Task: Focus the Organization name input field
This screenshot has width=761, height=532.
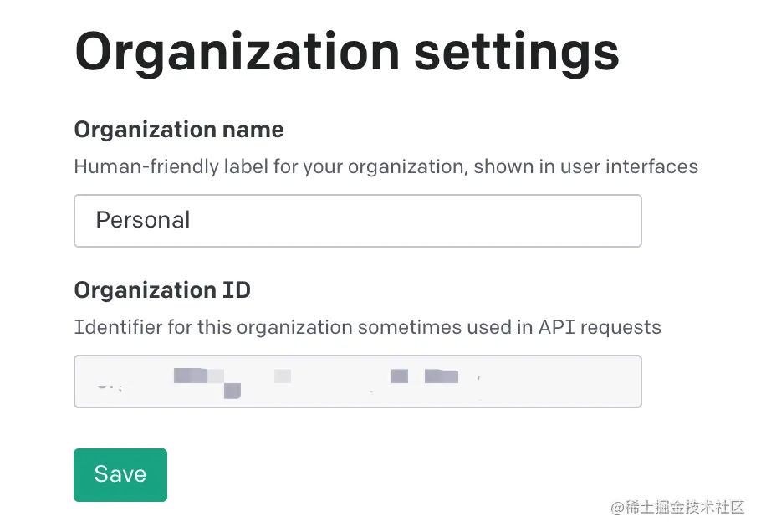Action: click(x=357, y=221)
